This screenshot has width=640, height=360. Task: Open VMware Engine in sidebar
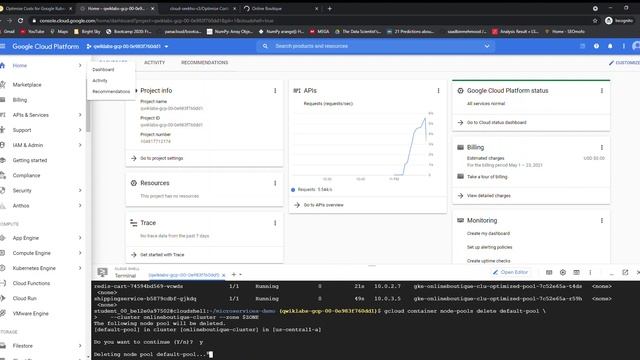[31, 313]
